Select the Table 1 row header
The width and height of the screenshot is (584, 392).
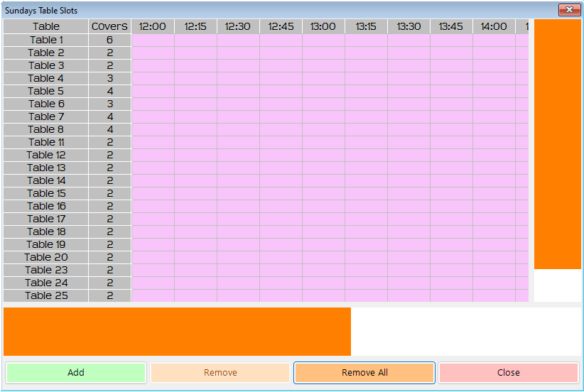pos(46,40)
